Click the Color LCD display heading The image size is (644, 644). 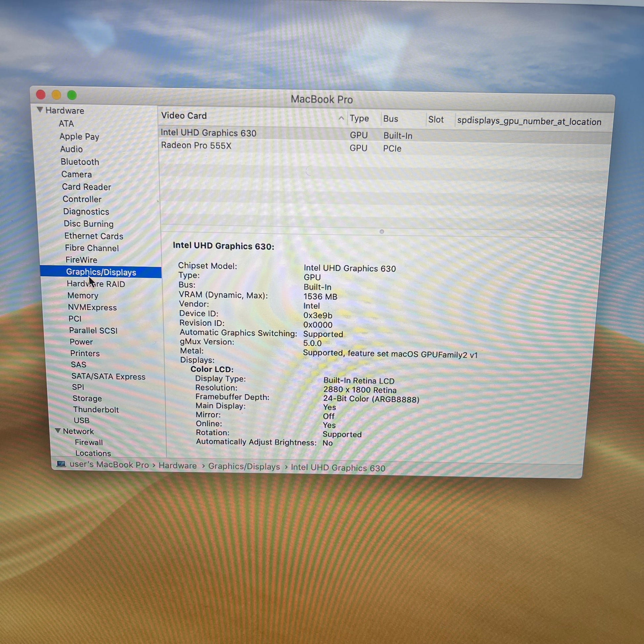tap(212, 369)
